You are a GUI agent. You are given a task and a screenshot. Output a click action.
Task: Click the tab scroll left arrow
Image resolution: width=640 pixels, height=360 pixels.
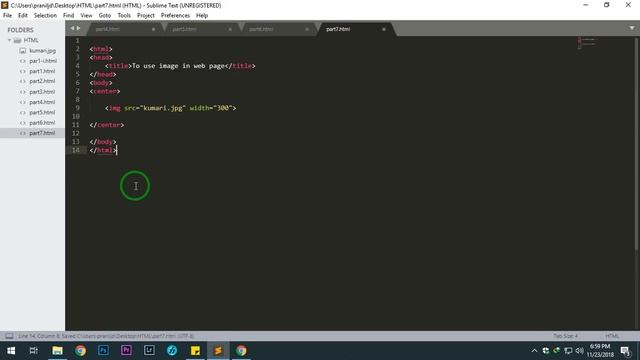(x=72, y=28)
